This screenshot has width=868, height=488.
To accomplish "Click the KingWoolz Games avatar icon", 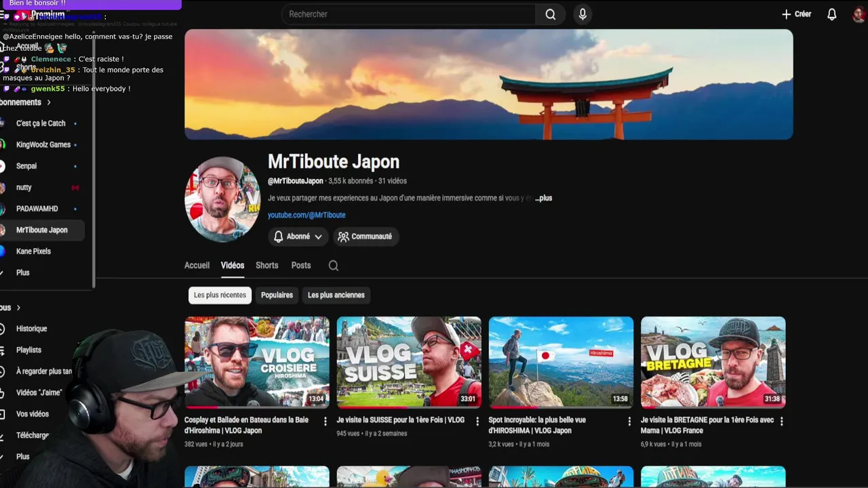I will pyautogui.click(x=3, y=144).
